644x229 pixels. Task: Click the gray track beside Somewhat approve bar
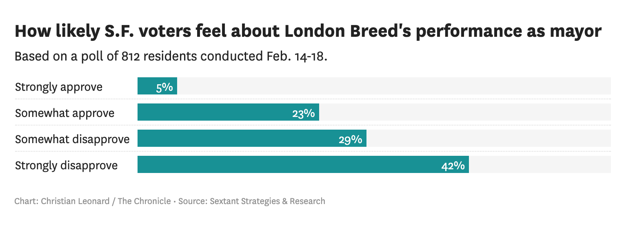pos(465,112)
